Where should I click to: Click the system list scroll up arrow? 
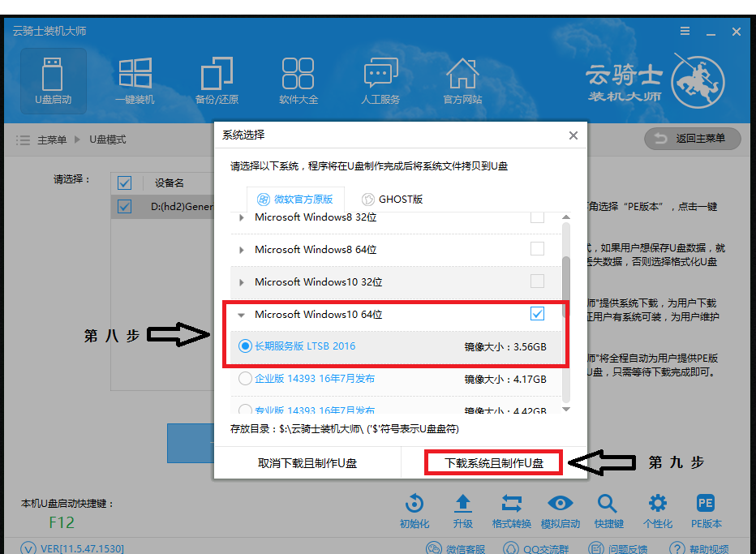(x=566, y=217)
